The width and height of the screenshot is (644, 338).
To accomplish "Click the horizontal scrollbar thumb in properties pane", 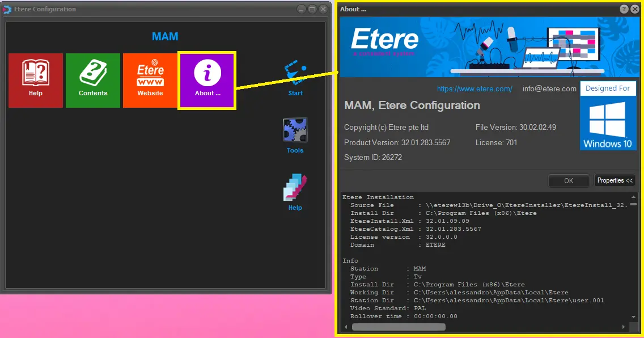I will [399, 327].
